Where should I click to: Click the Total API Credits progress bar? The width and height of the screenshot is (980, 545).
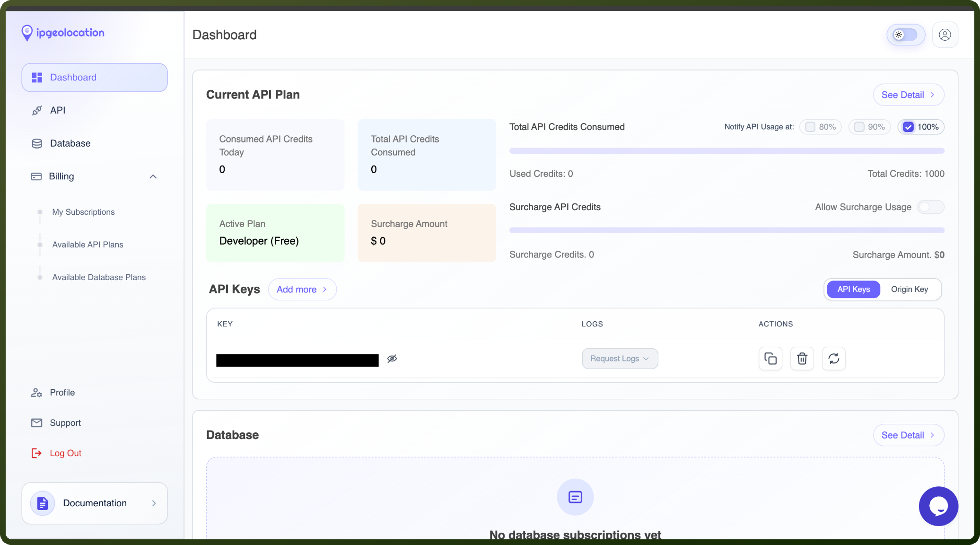[x=726, y=151]
